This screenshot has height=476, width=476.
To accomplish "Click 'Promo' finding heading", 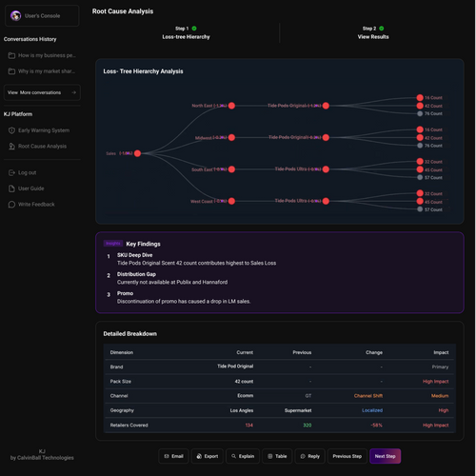I will (x=125, y=293).
